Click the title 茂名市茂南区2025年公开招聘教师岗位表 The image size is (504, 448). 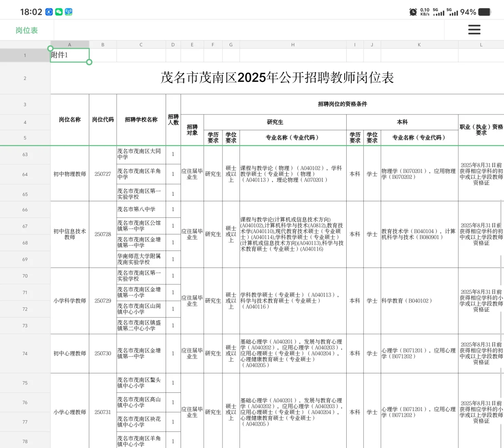277,78
